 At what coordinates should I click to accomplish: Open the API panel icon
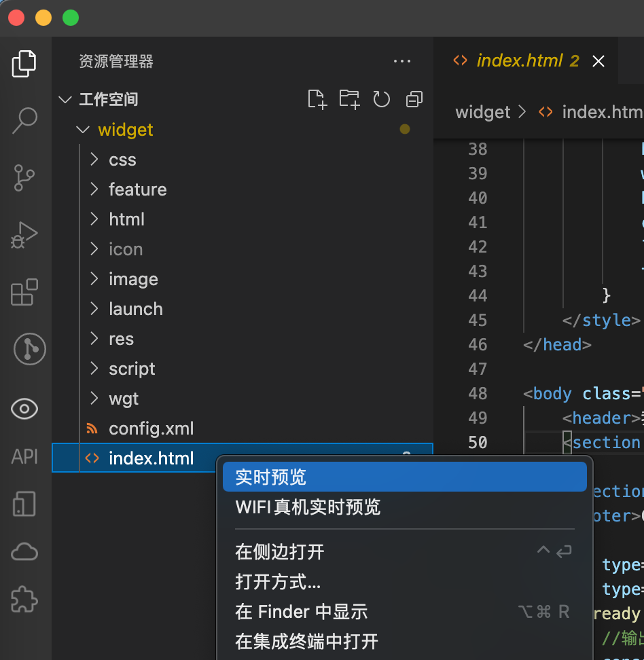(x=24, y=456)
